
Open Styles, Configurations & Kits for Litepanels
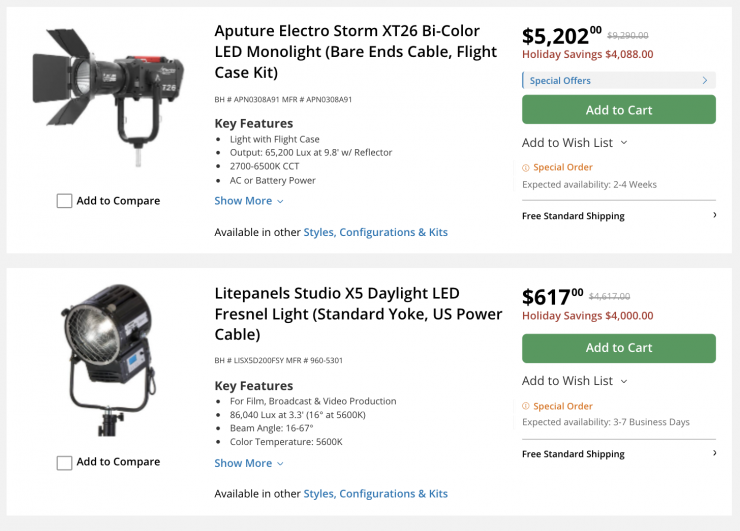(375, 493)
